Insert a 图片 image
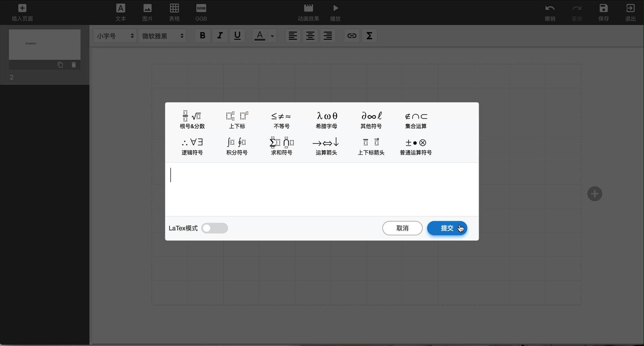Image resolution: width=644 pixels, height=346 pixels. click(148, 13)
